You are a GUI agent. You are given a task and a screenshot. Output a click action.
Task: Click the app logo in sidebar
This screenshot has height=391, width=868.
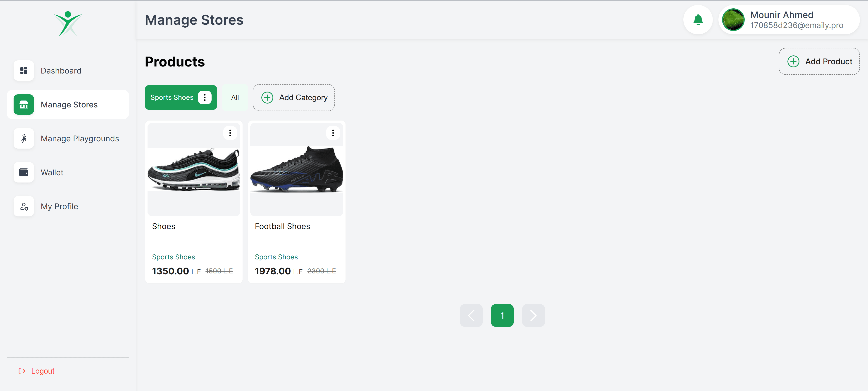68,24
